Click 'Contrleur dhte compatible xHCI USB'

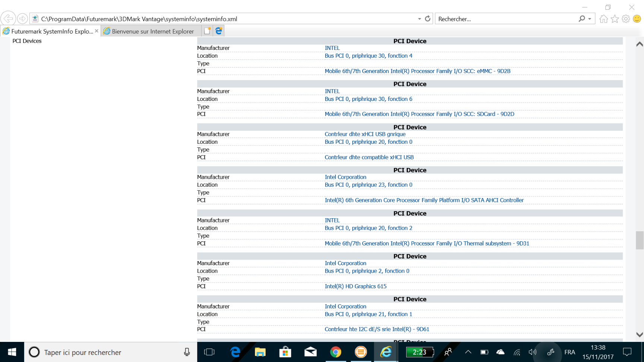click(x=369, y=157)
